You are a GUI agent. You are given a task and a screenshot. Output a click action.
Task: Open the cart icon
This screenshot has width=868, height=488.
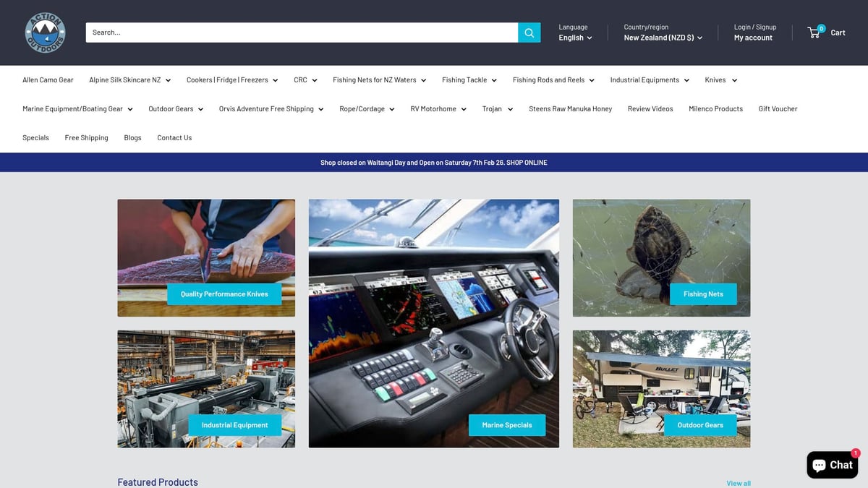point(813,32)
